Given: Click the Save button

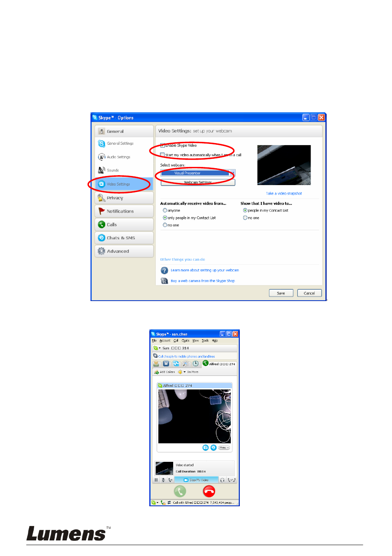Looking at the screenshot, I should tap(281, 293).
